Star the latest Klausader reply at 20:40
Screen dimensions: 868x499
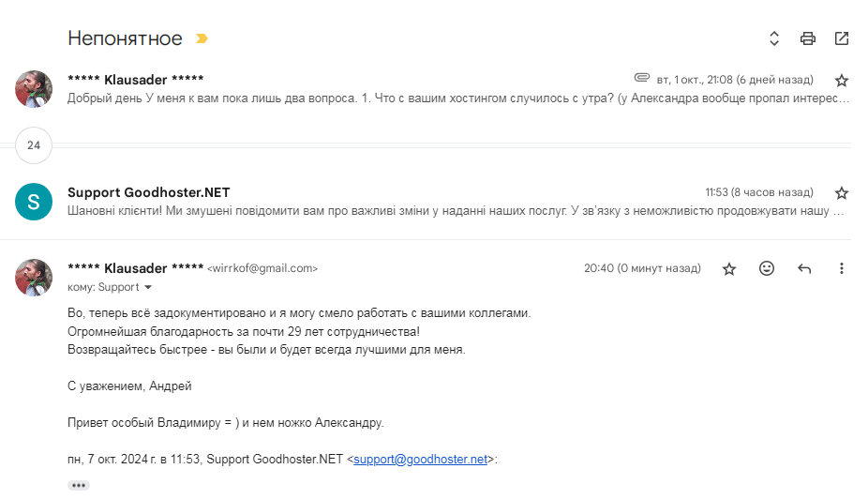[x=729, y=268]
